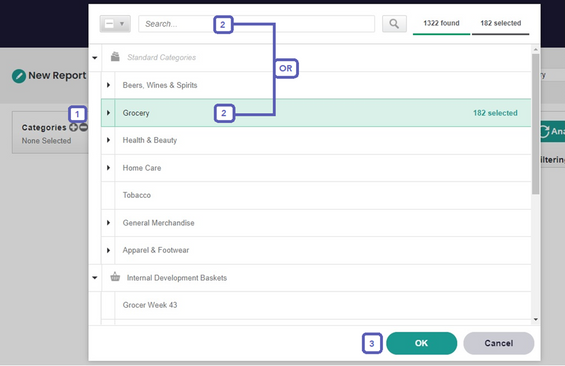Expand the Beers, Wines & Spirits category
The height and width of the screenshot is (366, 565).
point(108,85)
